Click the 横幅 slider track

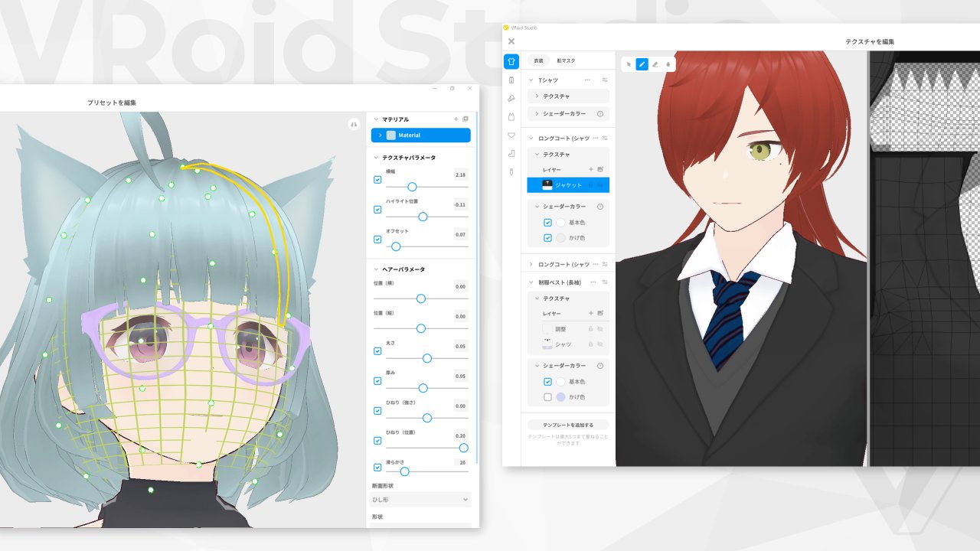coord(427,187)
